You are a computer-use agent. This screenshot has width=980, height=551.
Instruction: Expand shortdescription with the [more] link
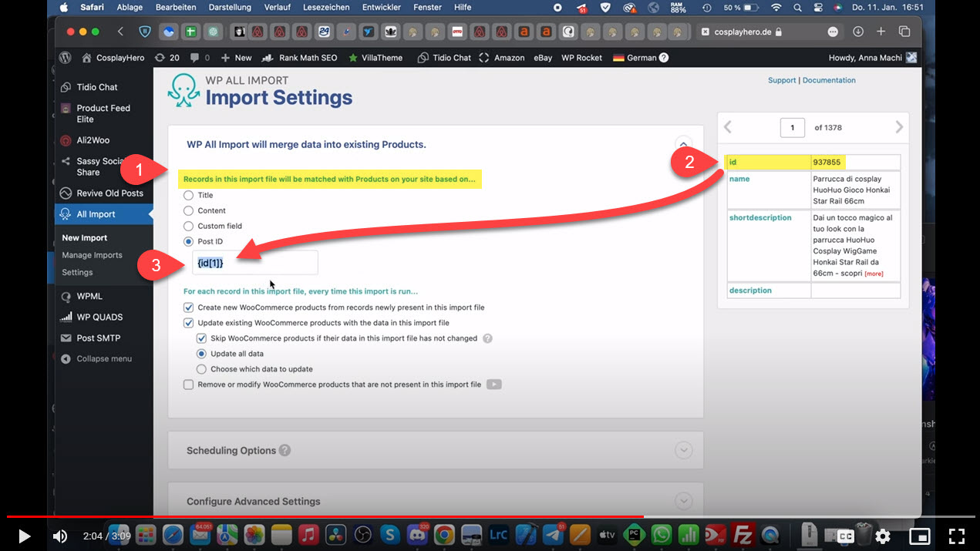[x=874, y=274]
